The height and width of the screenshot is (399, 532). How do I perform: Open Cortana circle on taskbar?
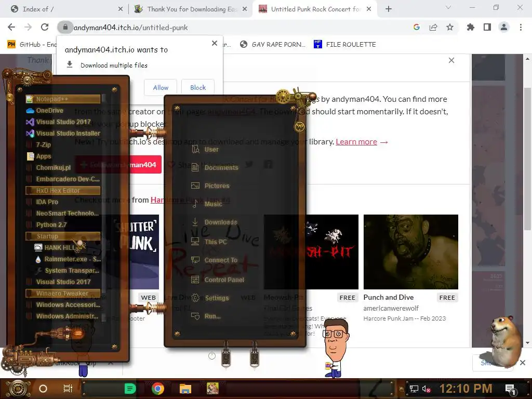coord(43,389)
